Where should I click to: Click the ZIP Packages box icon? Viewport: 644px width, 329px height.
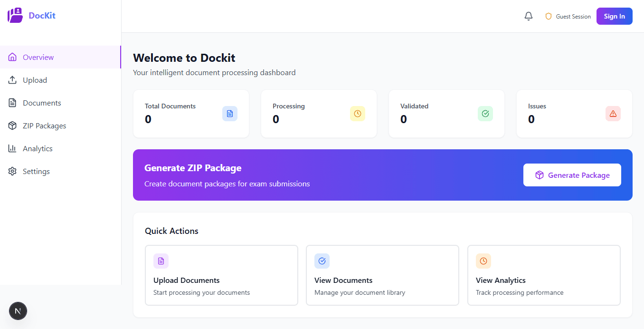point(13,125)
